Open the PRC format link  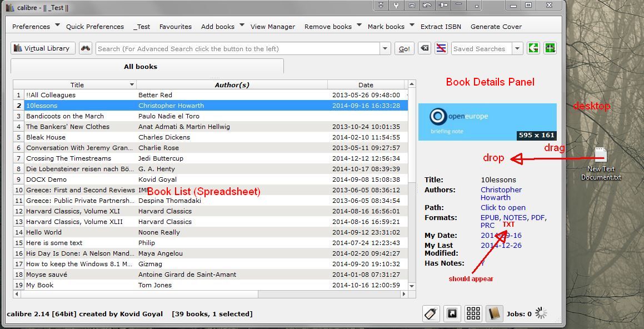487,226
